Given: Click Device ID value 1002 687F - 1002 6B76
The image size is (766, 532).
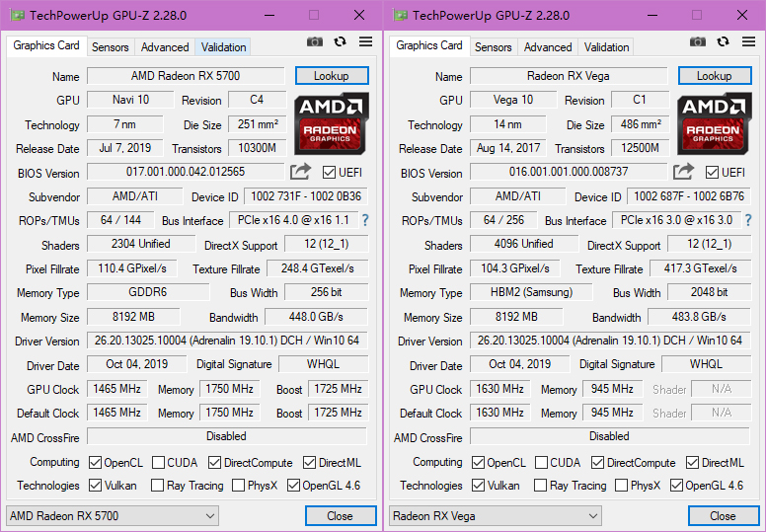Looking at the screenshot, I should pyautogui.click(x=689, y=196).
